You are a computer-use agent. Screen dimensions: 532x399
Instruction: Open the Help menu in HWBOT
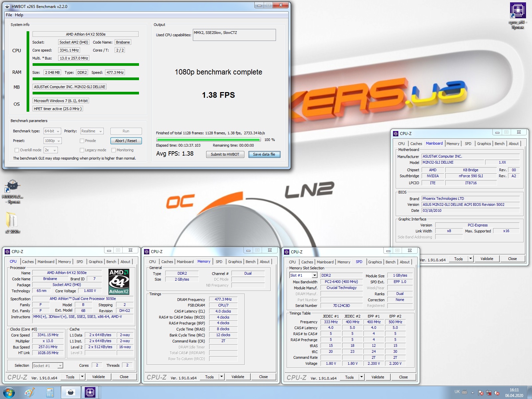[19, 15]
